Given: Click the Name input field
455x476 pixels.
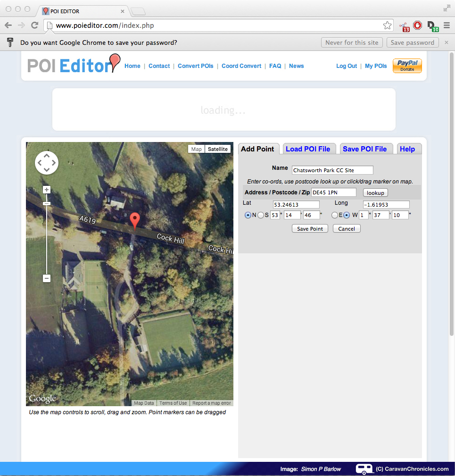Looking at the screenshot, I should click(332, 170).
